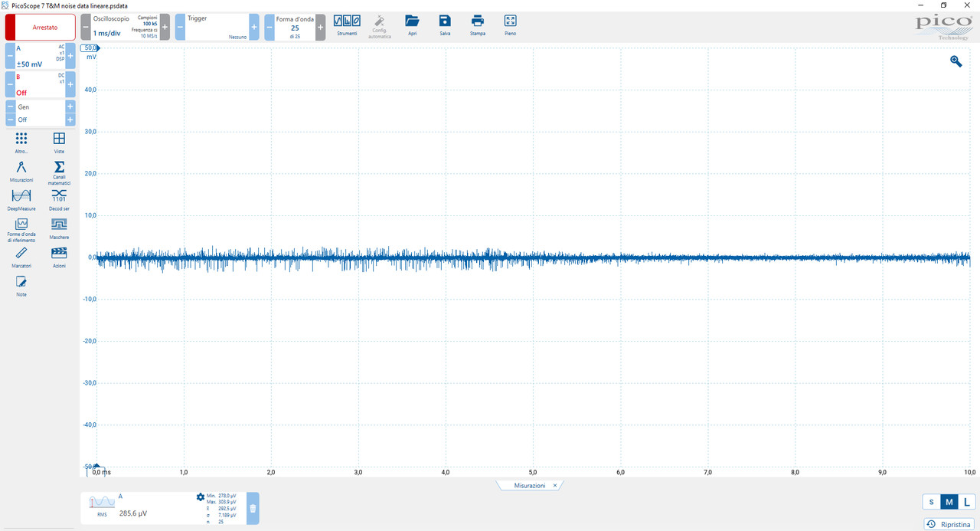This screenshot has height=531, width=980.
Task: Decrease channel A range with minus
Action: pyautogui.click(x=10, y=56)
